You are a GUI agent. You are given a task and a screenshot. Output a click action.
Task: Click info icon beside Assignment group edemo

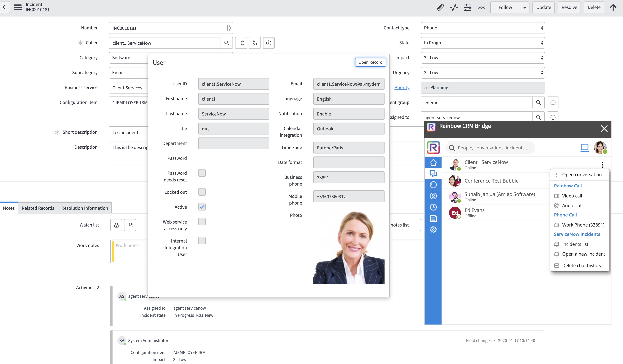(553, 102)
